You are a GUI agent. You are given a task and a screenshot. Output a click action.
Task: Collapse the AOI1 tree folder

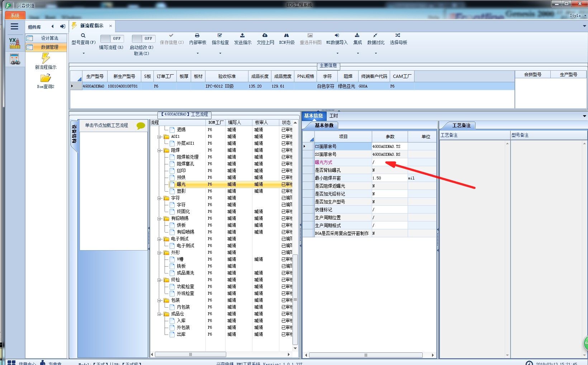pyautogui.click(x=160, y=137)
